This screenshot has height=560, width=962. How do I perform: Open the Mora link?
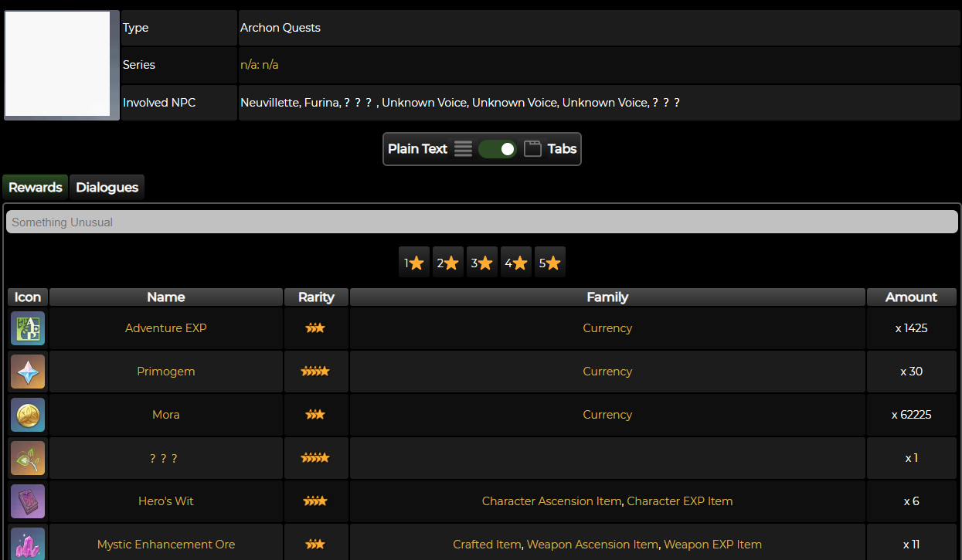point(166,415)
